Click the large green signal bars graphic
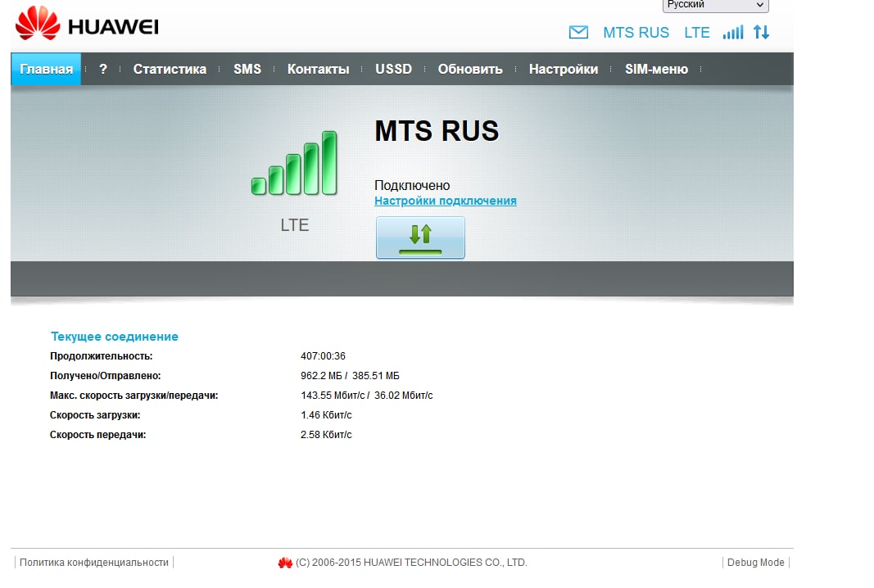874x588 pixels. click(x=294, y=163)
